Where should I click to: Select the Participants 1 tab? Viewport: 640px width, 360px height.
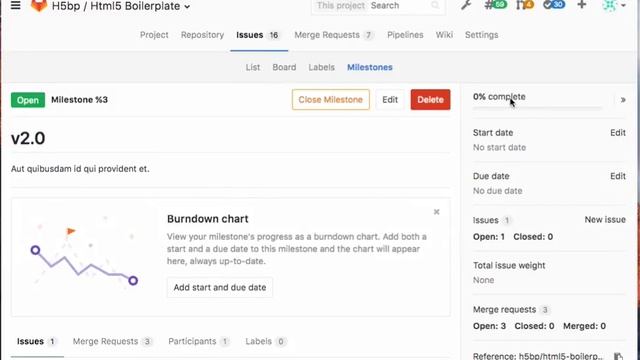199,342
